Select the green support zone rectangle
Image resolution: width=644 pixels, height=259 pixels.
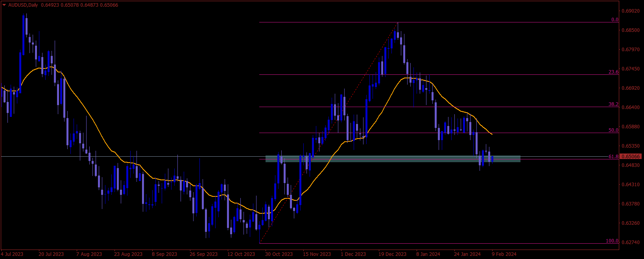pos(393,159)
